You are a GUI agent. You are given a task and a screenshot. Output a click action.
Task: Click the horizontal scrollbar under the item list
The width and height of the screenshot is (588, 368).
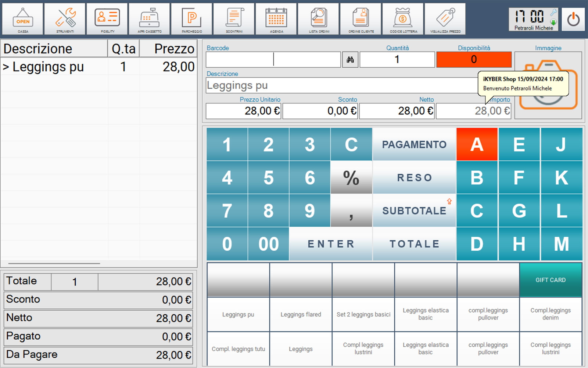click(x=54, y=263)
